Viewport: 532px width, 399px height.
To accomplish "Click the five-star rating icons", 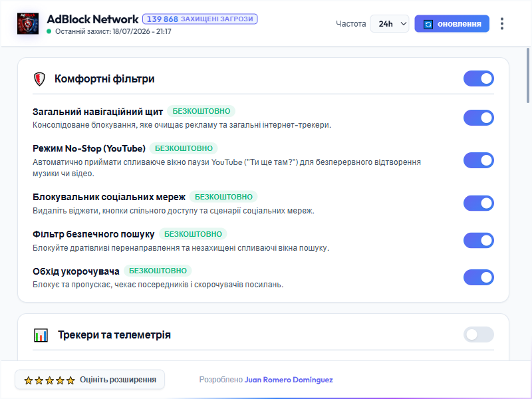I will (49, 380).
